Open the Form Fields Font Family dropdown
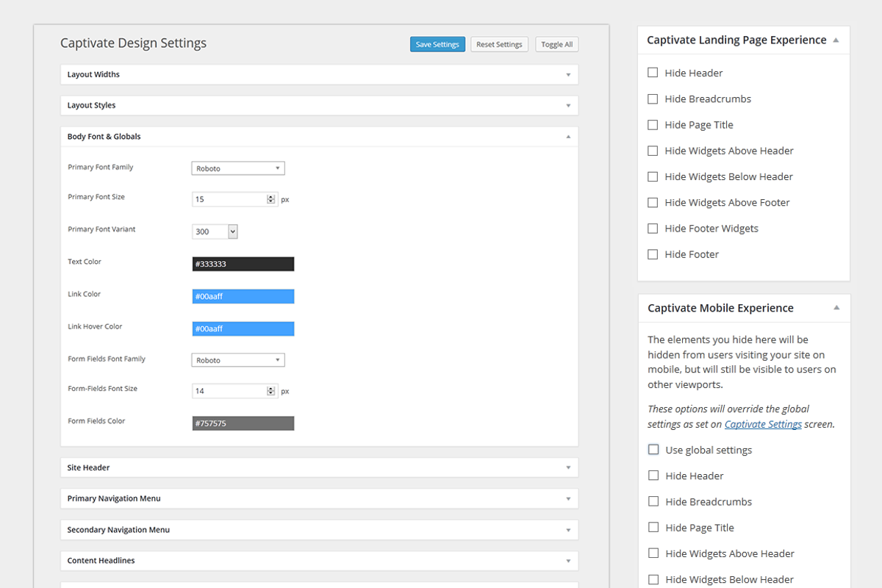The image size is (882, 588). point(238,360)
